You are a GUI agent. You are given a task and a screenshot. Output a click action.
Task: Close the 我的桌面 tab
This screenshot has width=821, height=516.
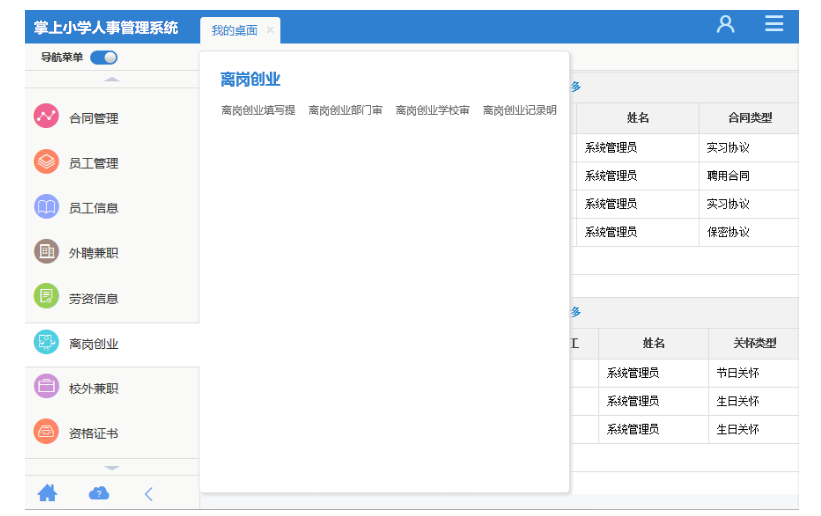[x=270, y=30]
